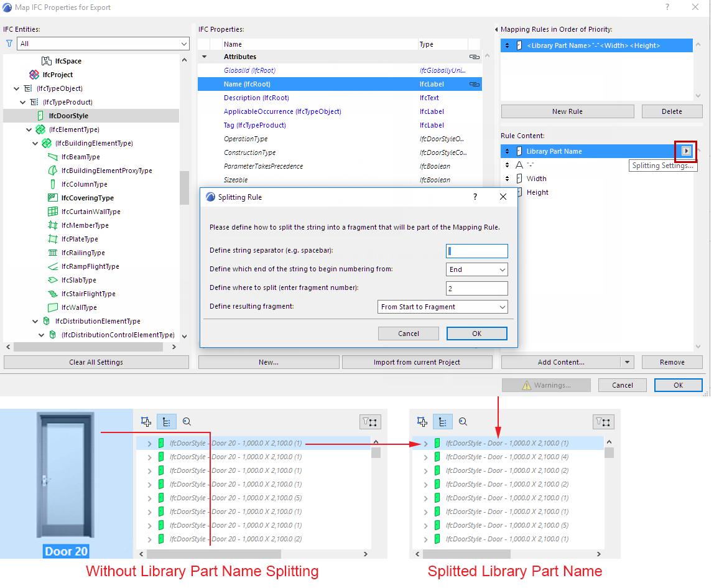714x588 pixels.
Task: Click the IfcWallType icon
Action: (53, 307)
